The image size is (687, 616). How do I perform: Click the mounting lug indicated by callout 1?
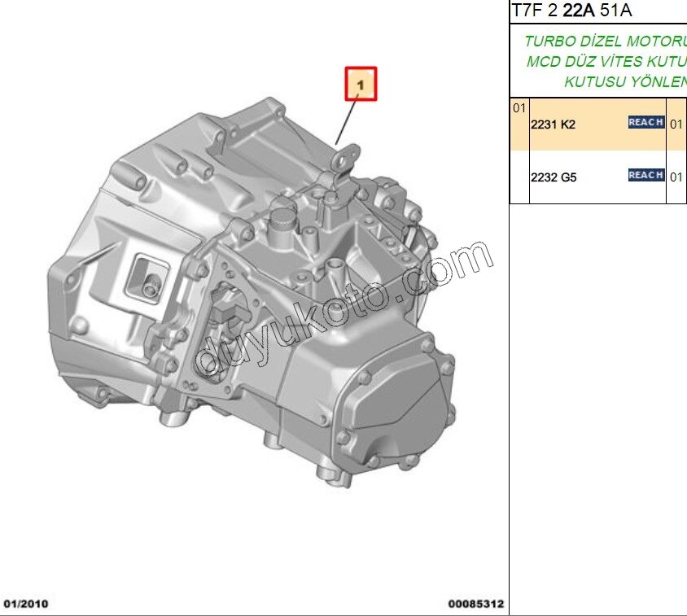point(346,159)
